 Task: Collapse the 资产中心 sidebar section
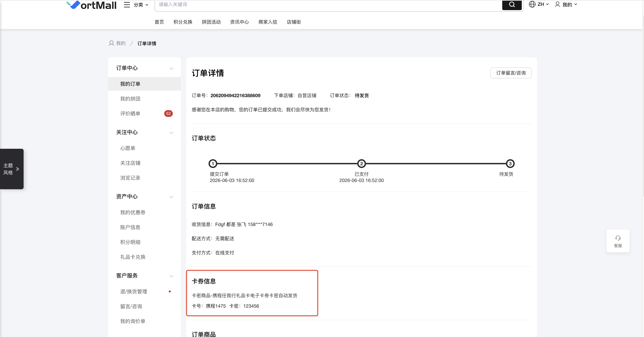coord(171,197)
